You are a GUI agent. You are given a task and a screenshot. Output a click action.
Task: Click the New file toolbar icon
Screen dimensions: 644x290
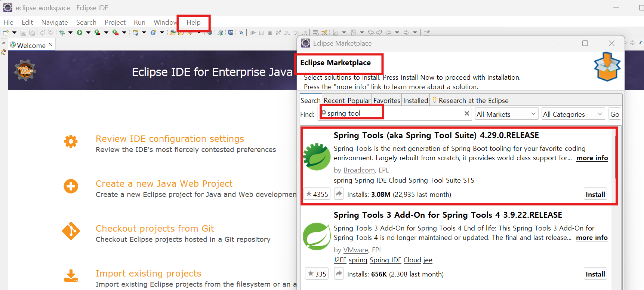pyautogui.click(x=6, y=33)
